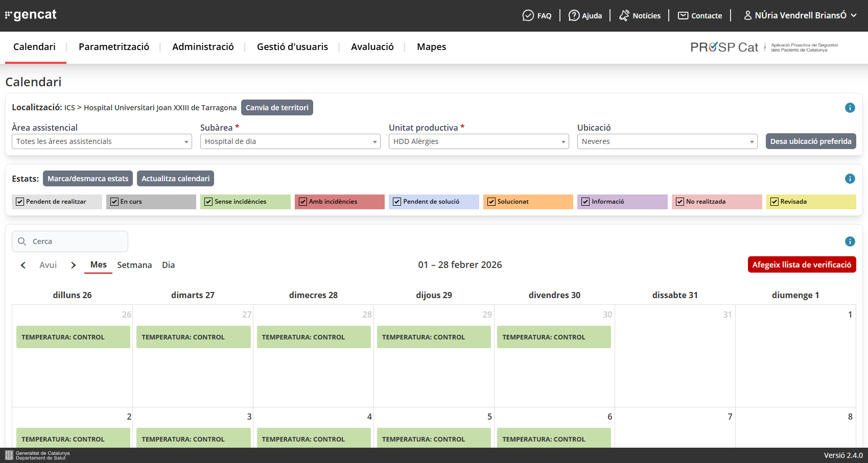
Task: Go to next period arrow
Action: pos(73,265)
